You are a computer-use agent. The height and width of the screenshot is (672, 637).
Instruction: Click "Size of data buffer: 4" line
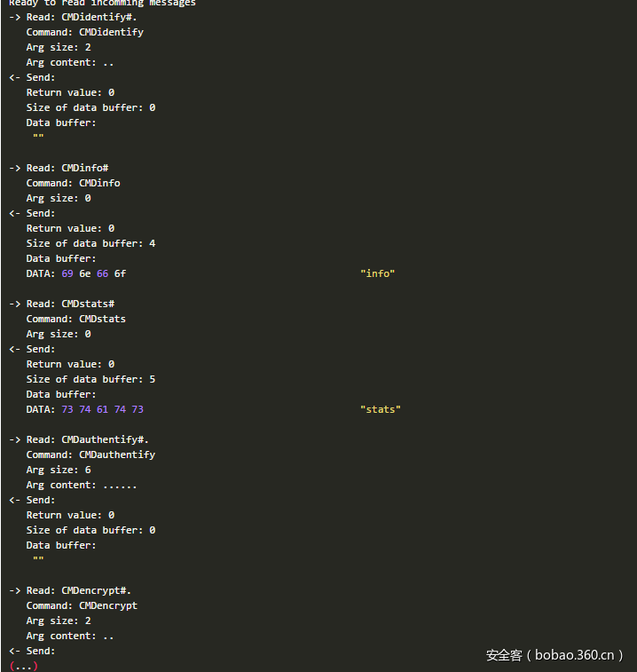tap(90, 243)
